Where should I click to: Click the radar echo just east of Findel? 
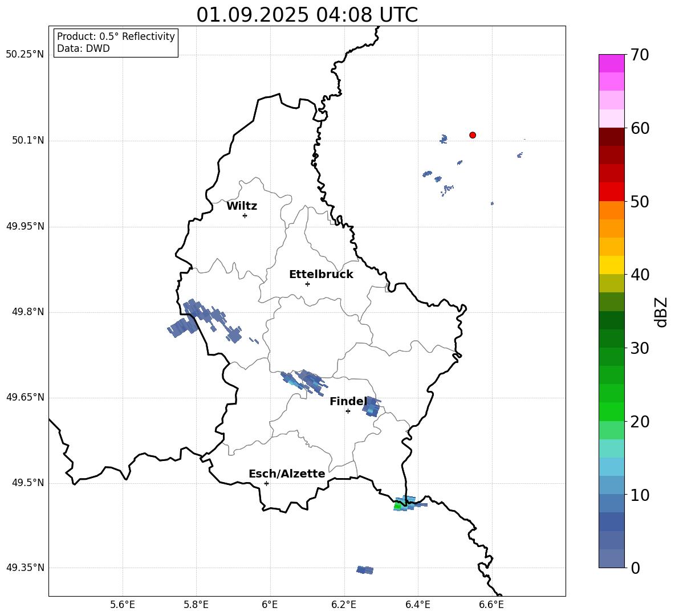coord(371,407)
